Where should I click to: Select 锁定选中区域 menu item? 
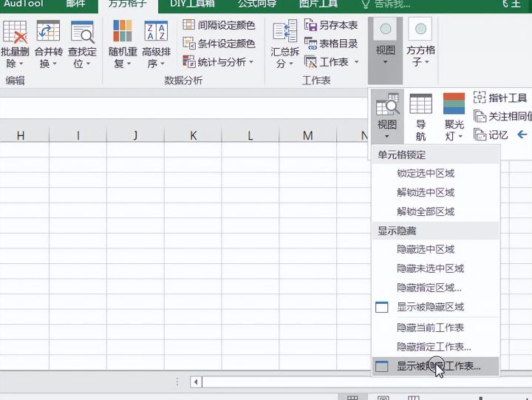click(x=436, y=173)
